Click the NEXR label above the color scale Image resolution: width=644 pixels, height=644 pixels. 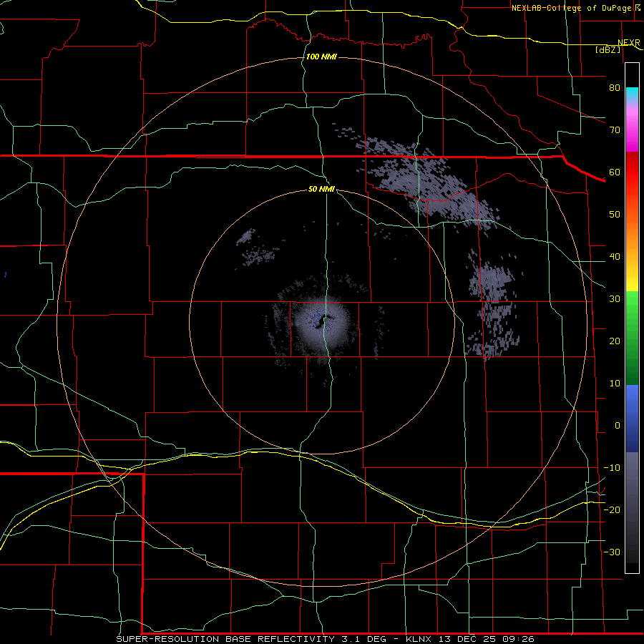pos(628,43)
